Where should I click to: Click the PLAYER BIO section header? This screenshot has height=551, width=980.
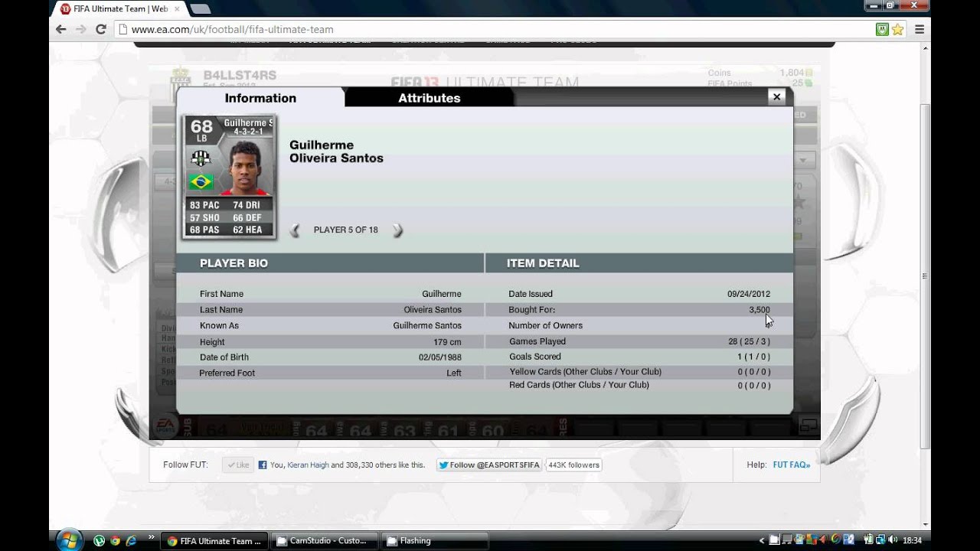pos(234,263)
